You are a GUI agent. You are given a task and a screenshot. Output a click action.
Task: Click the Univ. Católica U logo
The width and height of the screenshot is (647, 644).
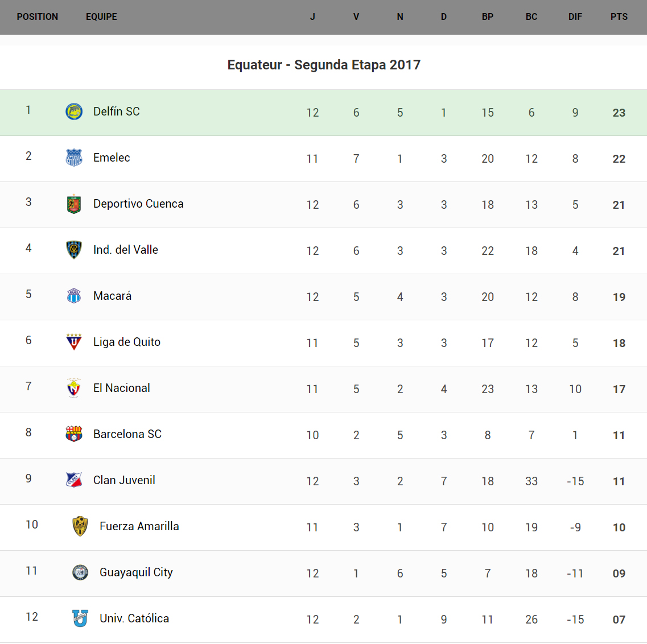(80, 618)
